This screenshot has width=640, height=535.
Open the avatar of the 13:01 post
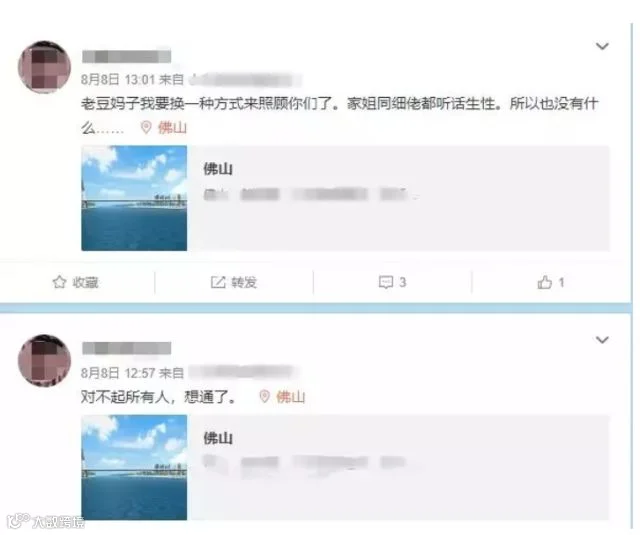[x=44, y=67]
